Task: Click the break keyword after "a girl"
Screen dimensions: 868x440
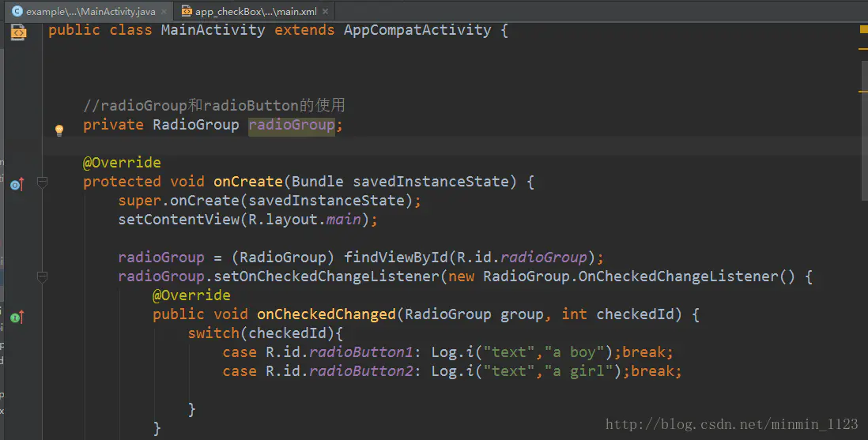Action: click(651, 371)
